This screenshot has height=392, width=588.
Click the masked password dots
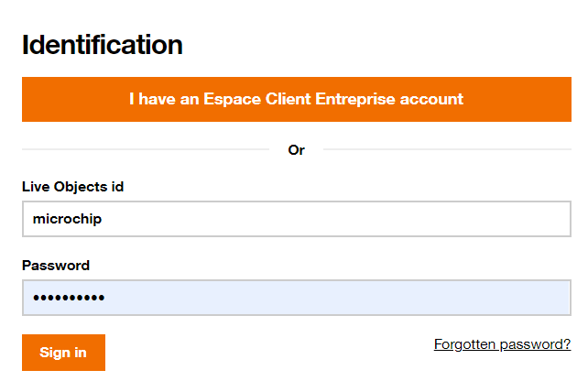click(x=69, y=298)
